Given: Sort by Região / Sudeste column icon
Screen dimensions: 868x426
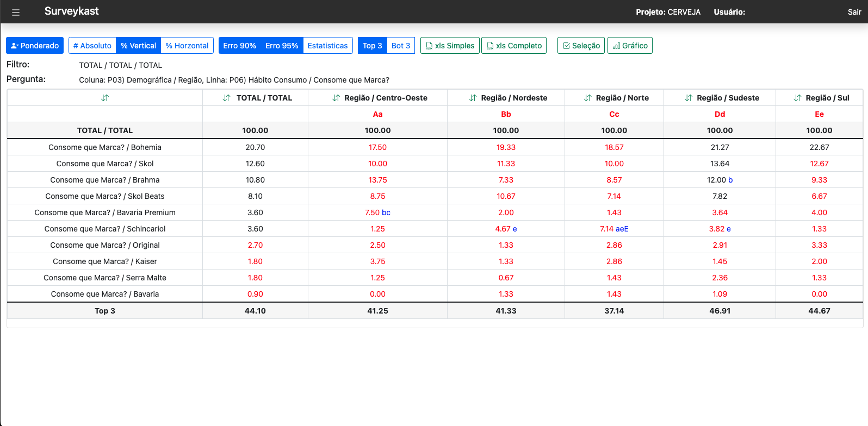Looking at the screenshot, I should [x=689, y=98].
